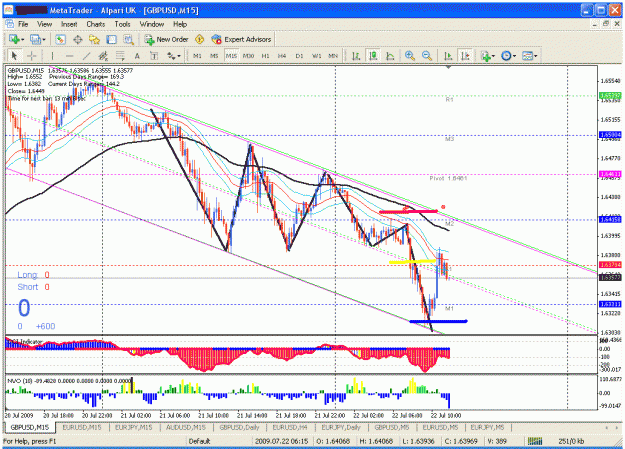Toggle Auto Scroll chart icon
Screen dimensions: 625x449
coord(448,56)
